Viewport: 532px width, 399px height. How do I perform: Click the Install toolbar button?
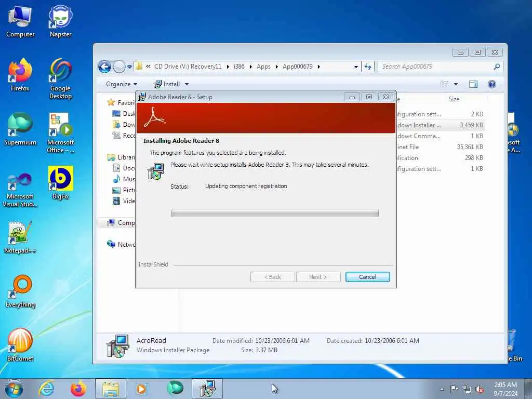point(167,84)
